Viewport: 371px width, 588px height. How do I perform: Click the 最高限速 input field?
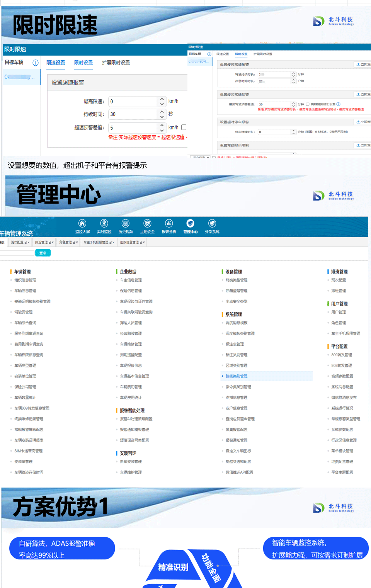click(133, 102)
